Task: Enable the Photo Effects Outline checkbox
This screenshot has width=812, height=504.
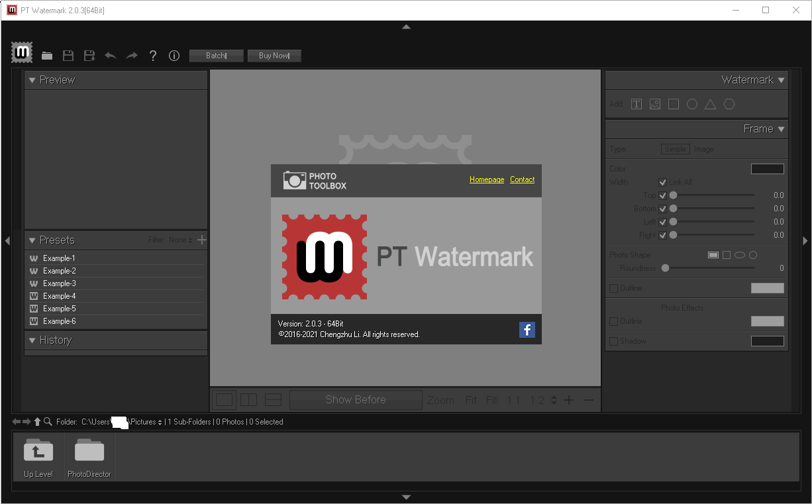Action: tap(613, 321)
